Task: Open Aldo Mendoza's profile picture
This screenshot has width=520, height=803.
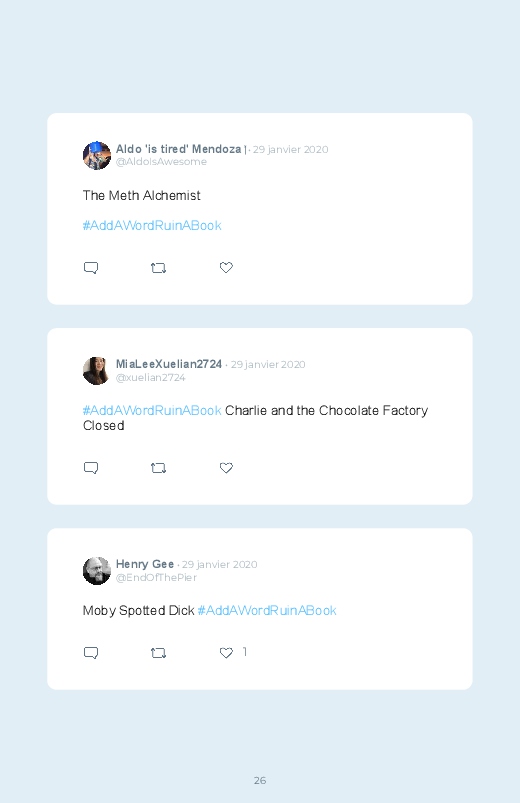Action: click(97, 156)
